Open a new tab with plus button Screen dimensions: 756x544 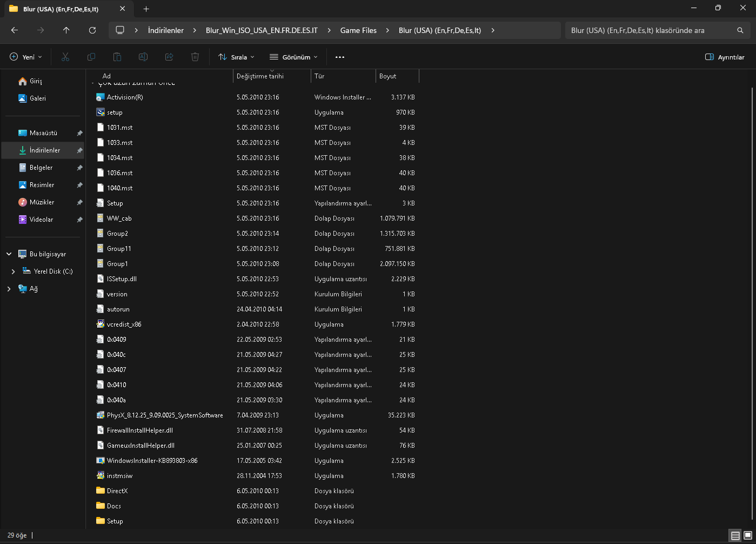pyautogui.click(x=146, y=9)
